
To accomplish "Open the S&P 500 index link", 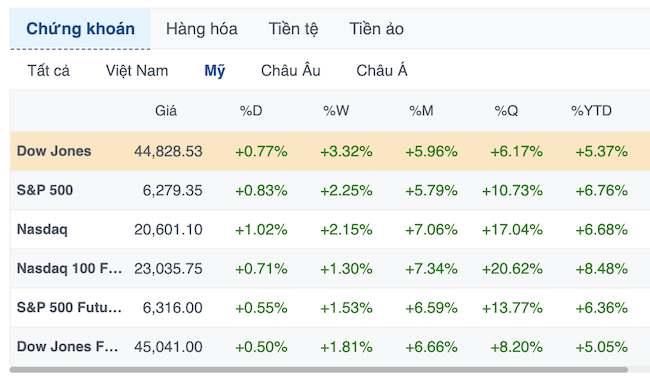I will (x=45, y=190).
